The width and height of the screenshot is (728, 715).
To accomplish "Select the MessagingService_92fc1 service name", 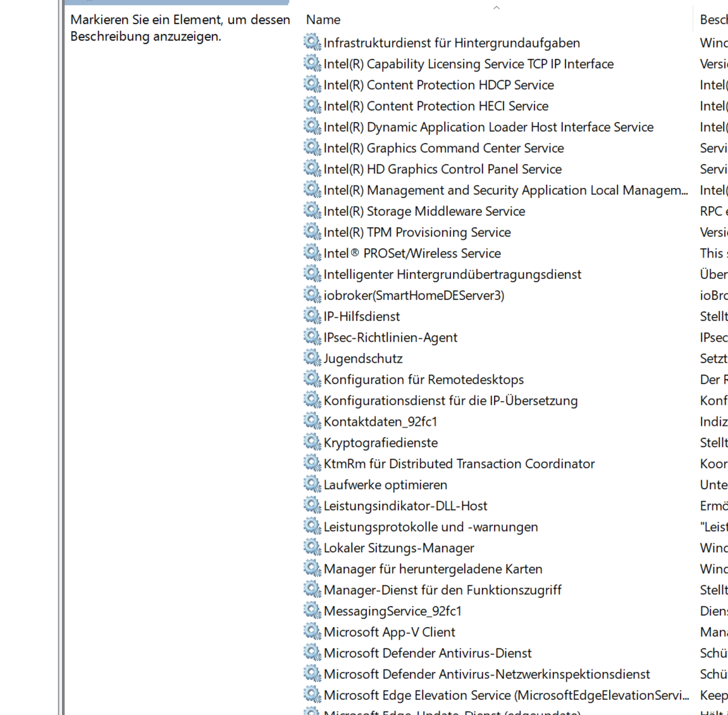I will coord(393,611).
